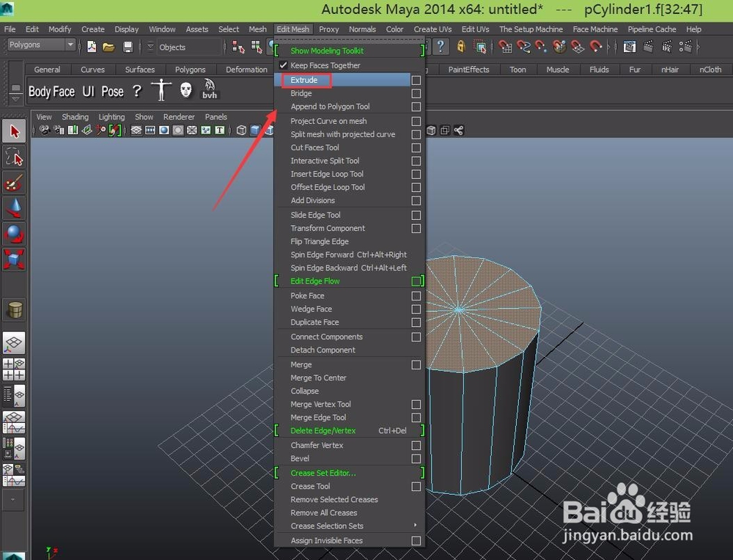Expand the shelf options arrow below tab icon
Image resolution: width=733 pixels, height=560 pixels.
coord(15,99)
